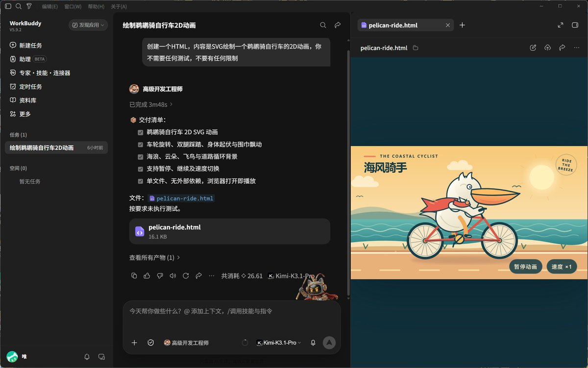Image resolution: width=588 pixels, height=368 pixels.
Task: Close the pelican-ride.html tab
Action: point(447,25)
